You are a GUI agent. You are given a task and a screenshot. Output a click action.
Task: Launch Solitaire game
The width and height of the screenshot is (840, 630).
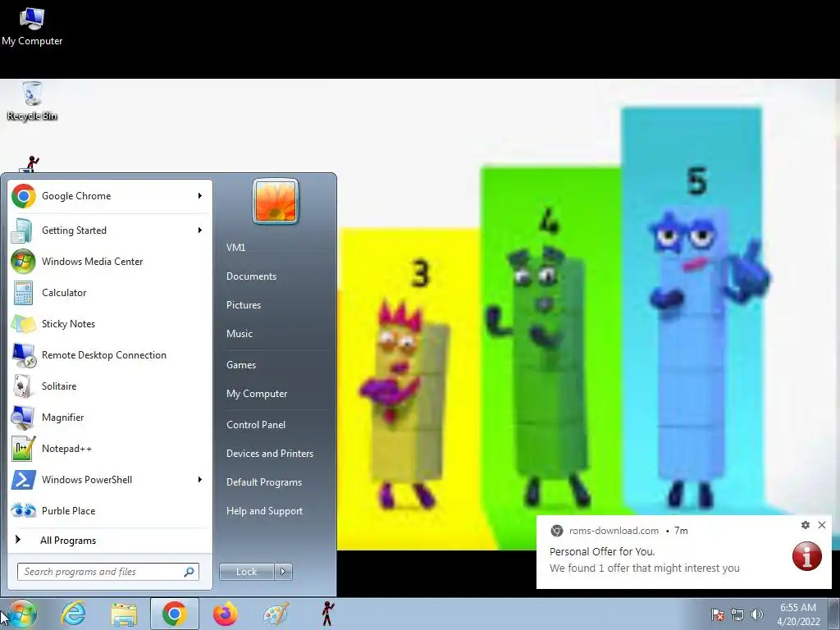coord(110,386)
